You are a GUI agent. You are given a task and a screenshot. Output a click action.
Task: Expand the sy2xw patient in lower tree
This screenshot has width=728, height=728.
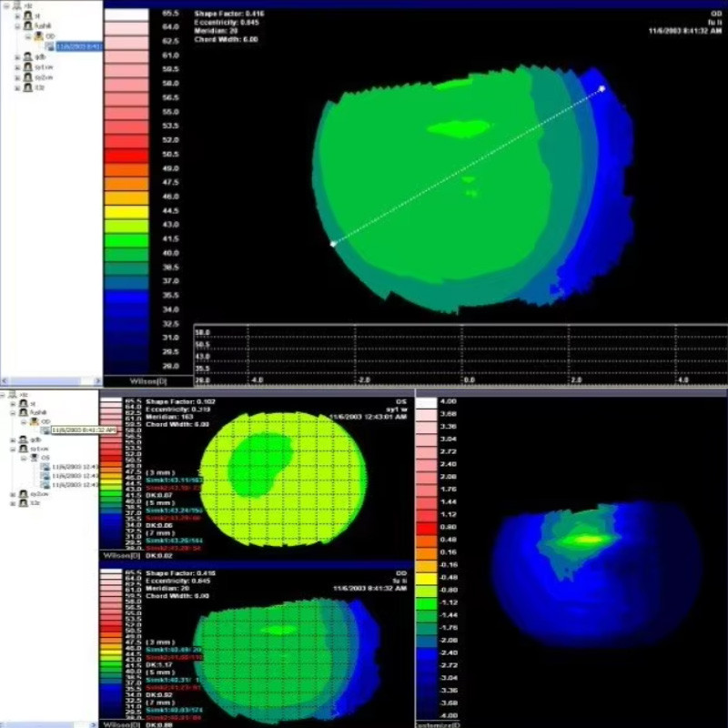[13, 494]
